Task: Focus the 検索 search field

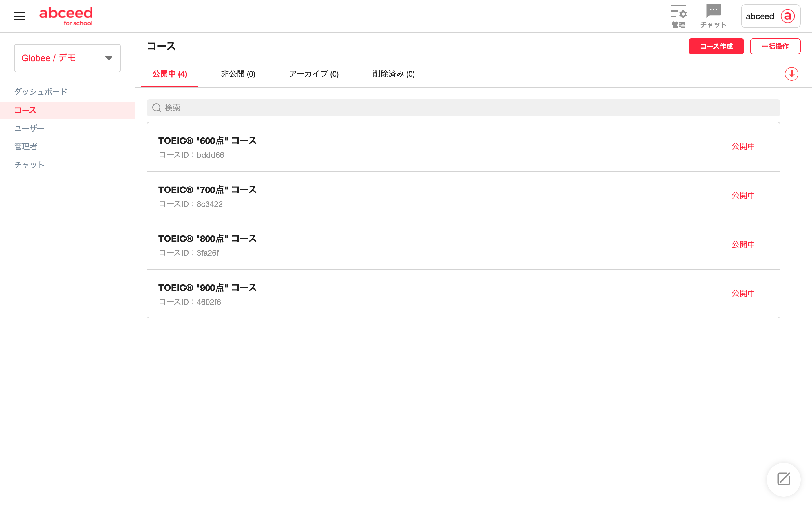Action: pos(464,108)
